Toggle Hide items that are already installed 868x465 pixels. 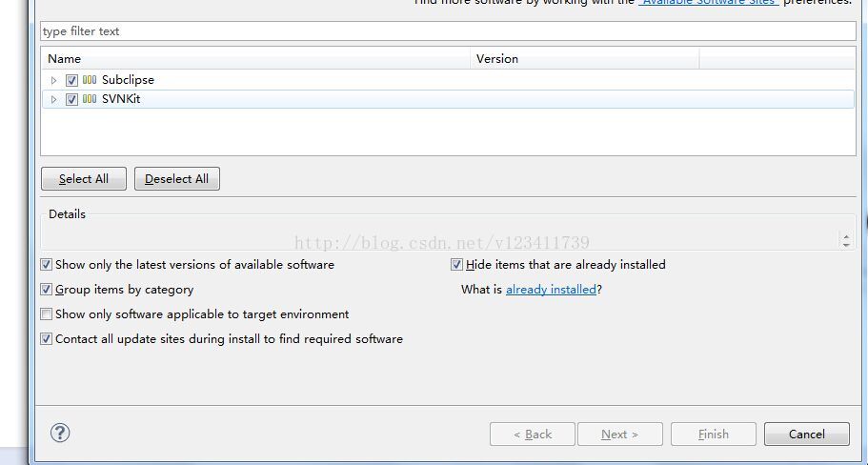click(456, 265)
